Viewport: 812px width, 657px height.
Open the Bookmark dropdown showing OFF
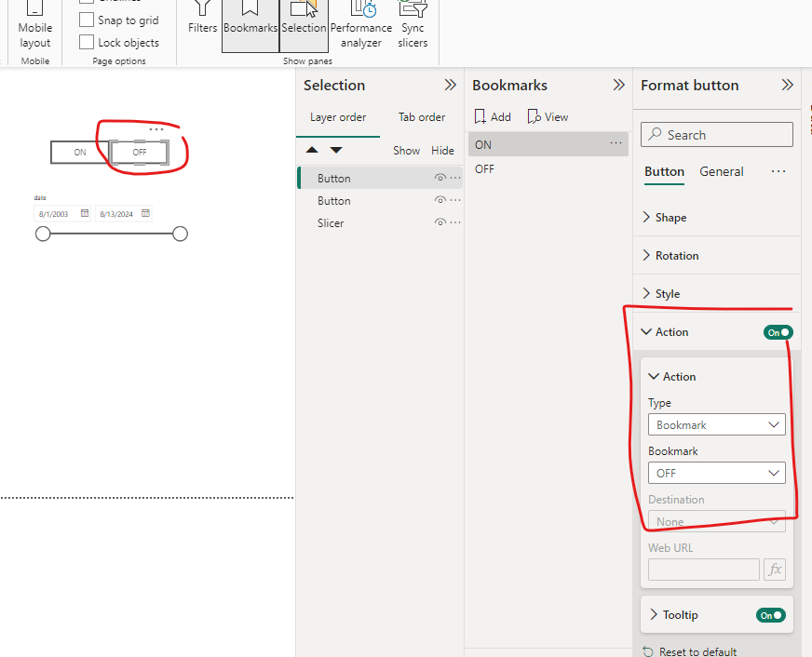point(717,473)
